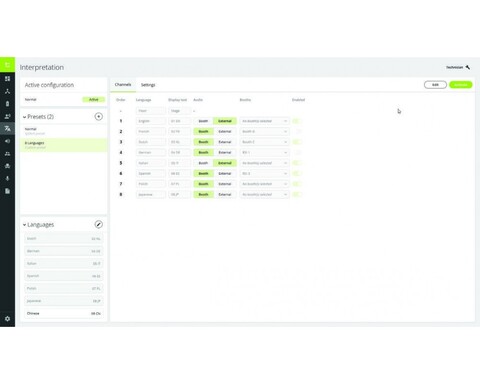Open the Booths dropdown for channel 1
Viewport: 480px width, 384px height.
point(264,121)
